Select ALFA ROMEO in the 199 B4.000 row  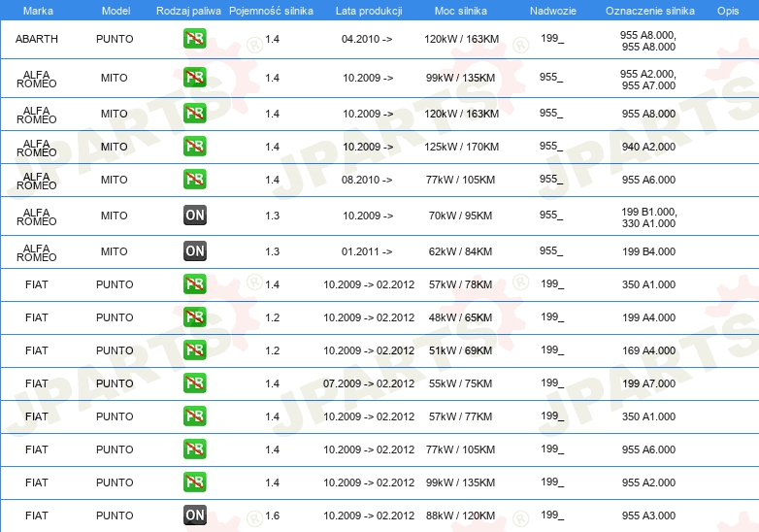(x=36, y=252)
